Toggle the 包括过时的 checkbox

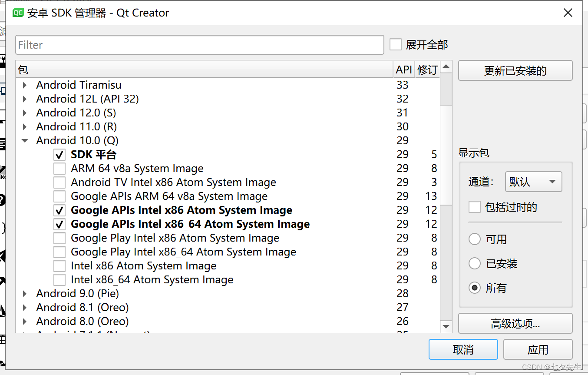tap(475, 207)
